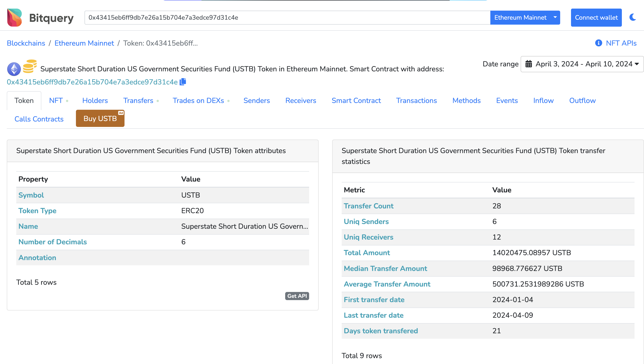Click the Total Amount metric
The height and width of the screenshot is (364, 644).
point(367,253)
